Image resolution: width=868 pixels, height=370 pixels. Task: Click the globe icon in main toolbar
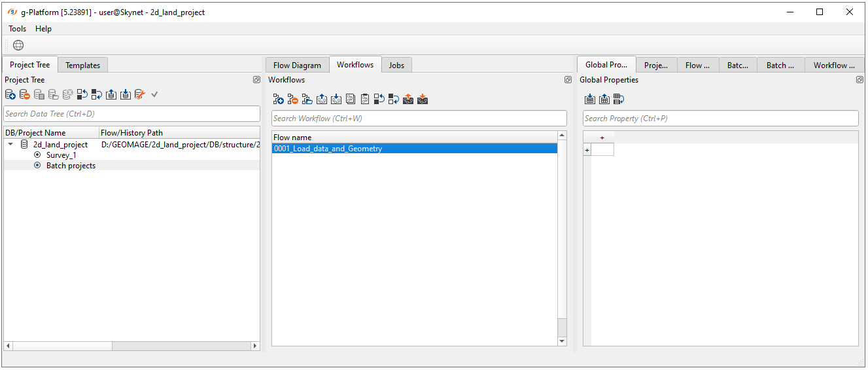(x=18, y=45)
